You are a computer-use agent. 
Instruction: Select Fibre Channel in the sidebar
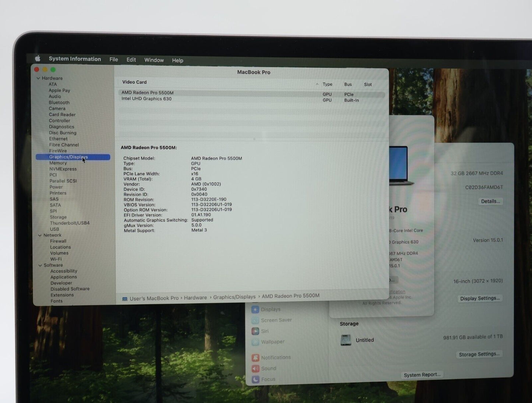click(64, 145)
